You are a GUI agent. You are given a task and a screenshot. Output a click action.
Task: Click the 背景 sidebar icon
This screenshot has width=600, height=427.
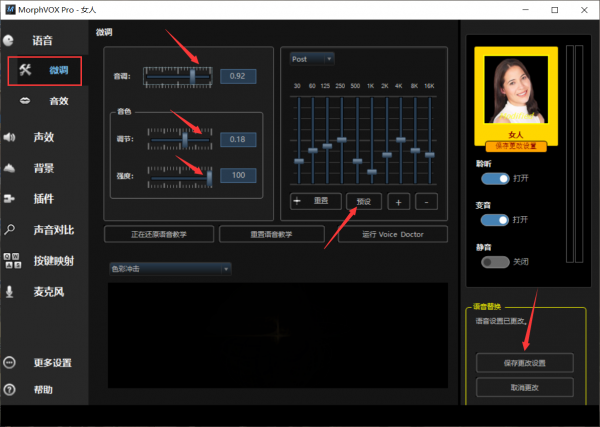point(9,168)
